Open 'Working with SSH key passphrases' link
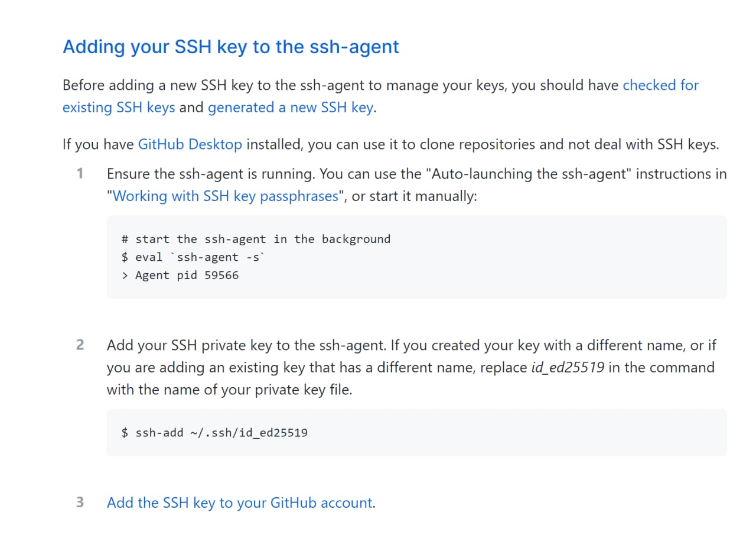756x535 pixels. [x=226, y=196]
